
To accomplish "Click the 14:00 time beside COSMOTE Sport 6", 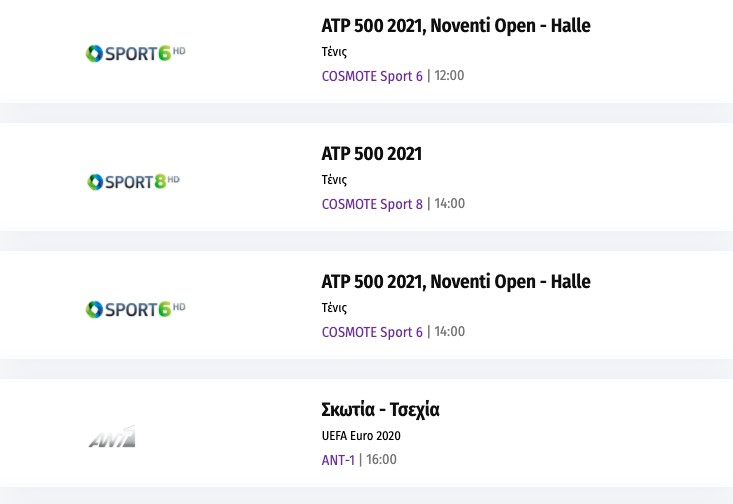I will coord(449,332).
